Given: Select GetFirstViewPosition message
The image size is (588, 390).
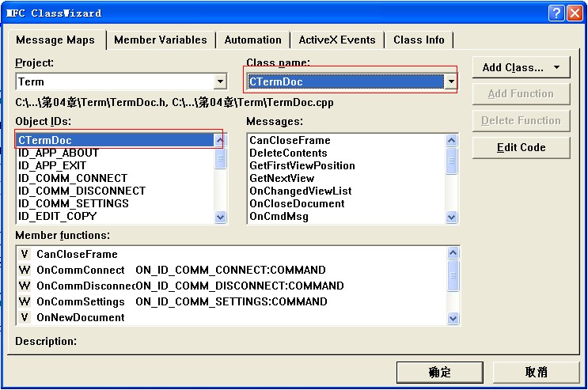Looking at the screenshot, I should (347, 165).
